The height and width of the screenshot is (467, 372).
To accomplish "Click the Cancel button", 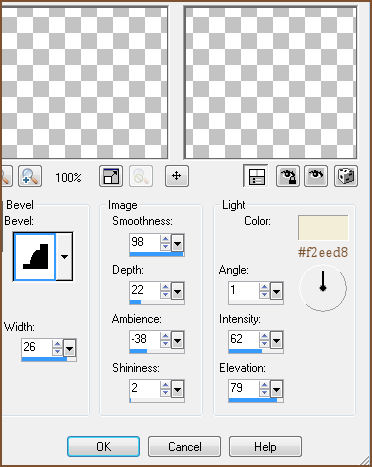I will 184,447.
